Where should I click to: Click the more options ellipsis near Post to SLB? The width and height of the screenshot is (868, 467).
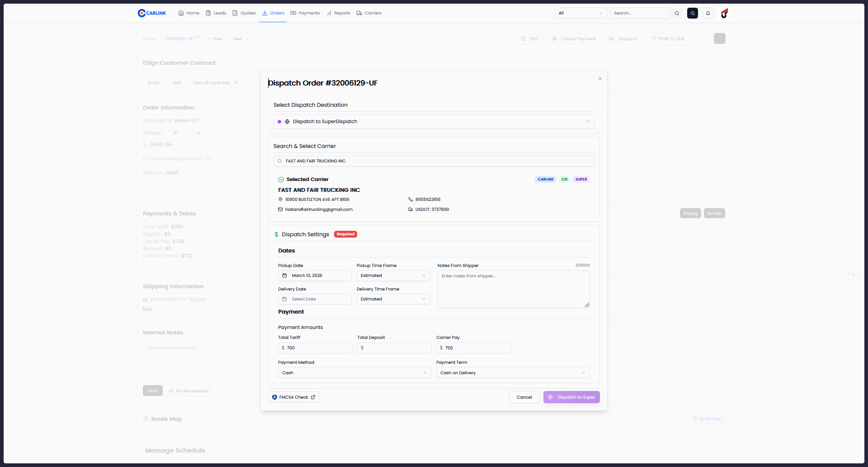pos(719,38)
